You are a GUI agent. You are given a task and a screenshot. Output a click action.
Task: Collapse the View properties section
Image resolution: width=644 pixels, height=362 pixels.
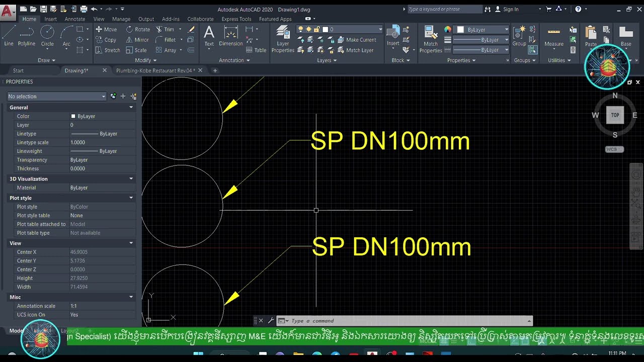131,243
